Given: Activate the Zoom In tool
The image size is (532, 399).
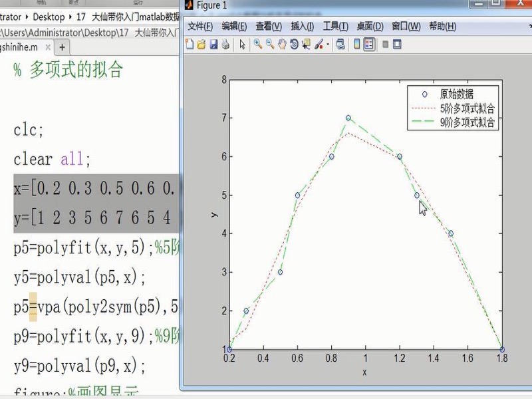Looking at the screenshot, I should tap(258, 44).
